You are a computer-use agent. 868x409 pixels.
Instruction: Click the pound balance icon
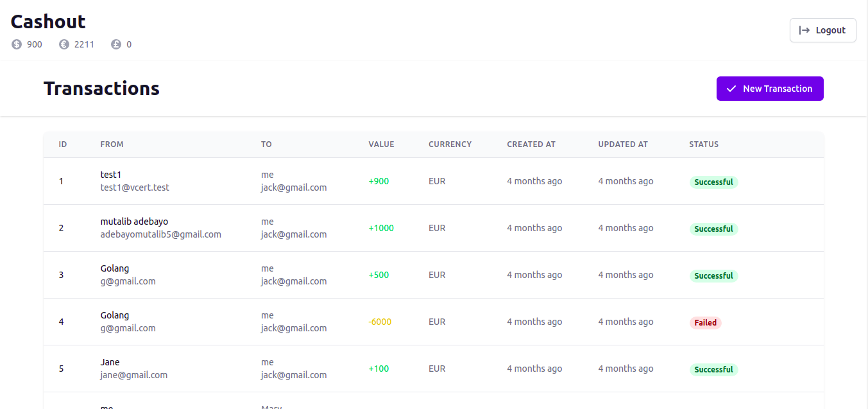pos(116,44)
